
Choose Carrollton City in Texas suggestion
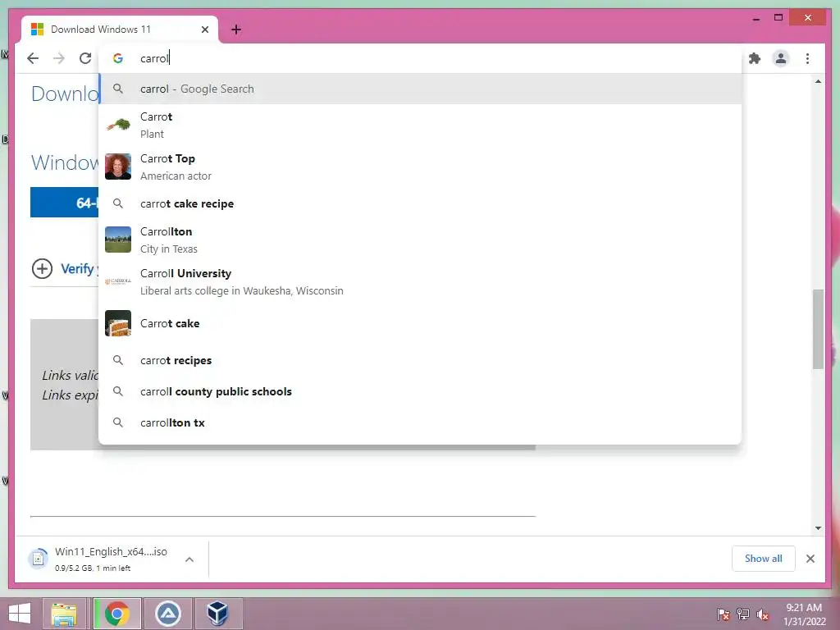(x=420, y=240)
